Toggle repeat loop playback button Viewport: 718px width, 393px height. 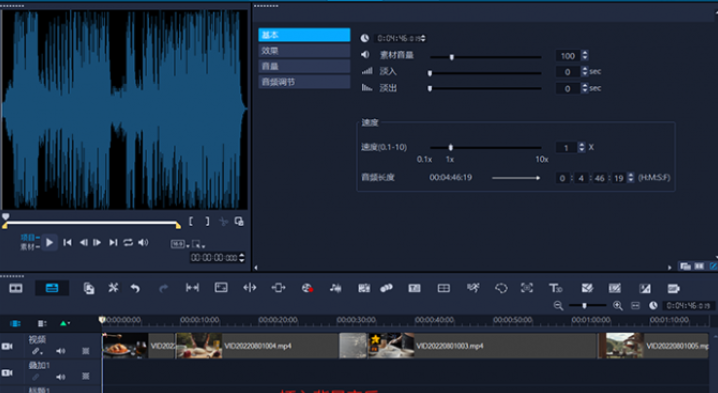128,242
